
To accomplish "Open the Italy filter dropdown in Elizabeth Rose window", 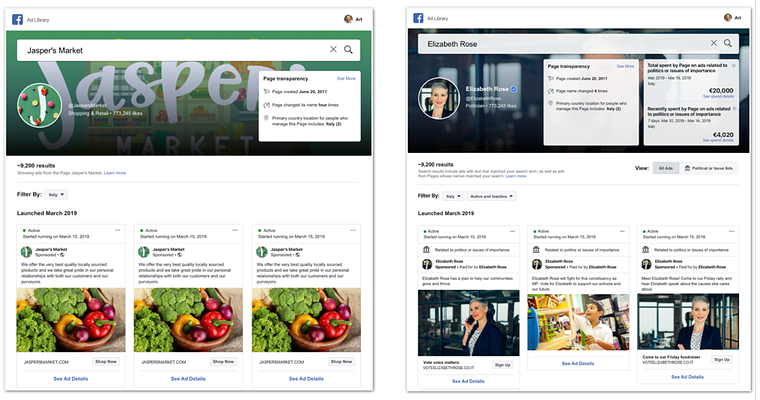I will coord(452,196).
